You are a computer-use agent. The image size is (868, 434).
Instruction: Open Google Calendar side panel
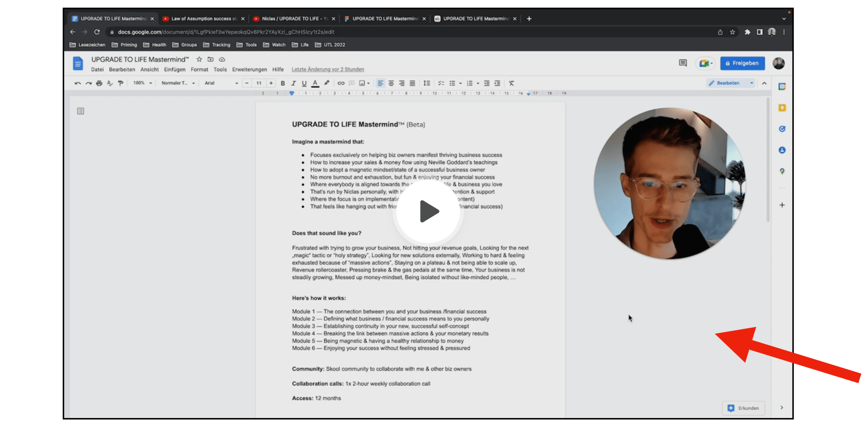coord(782,87)
